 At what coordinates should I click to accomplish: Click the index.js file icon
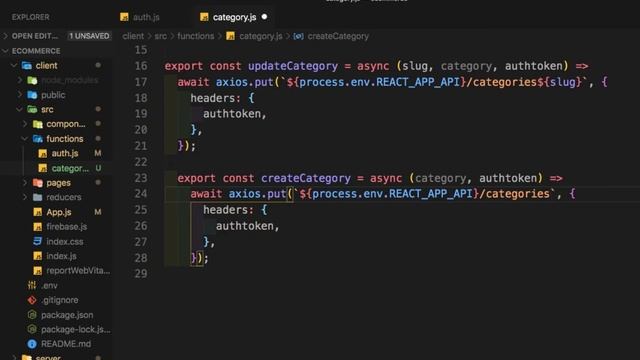point(38,256)
